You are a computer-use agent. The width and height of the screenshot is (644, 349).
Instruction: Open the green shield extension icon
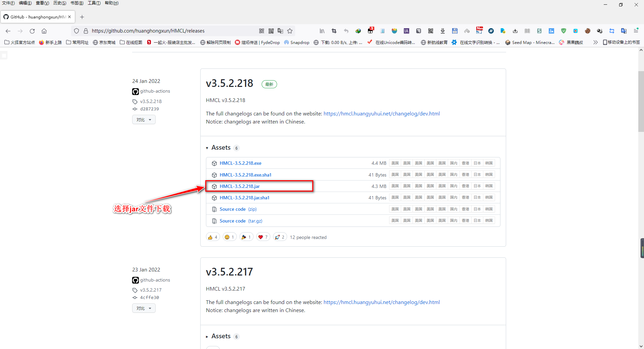tap(563, 31)
